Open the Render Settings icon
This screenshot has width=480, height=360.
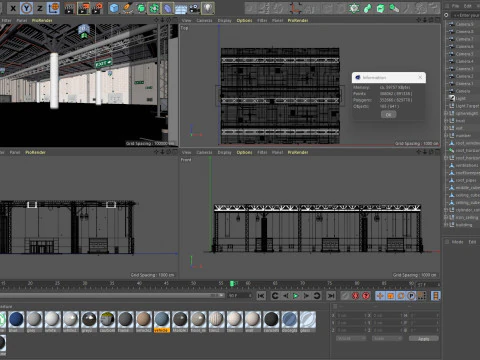[x=97, y=8]
